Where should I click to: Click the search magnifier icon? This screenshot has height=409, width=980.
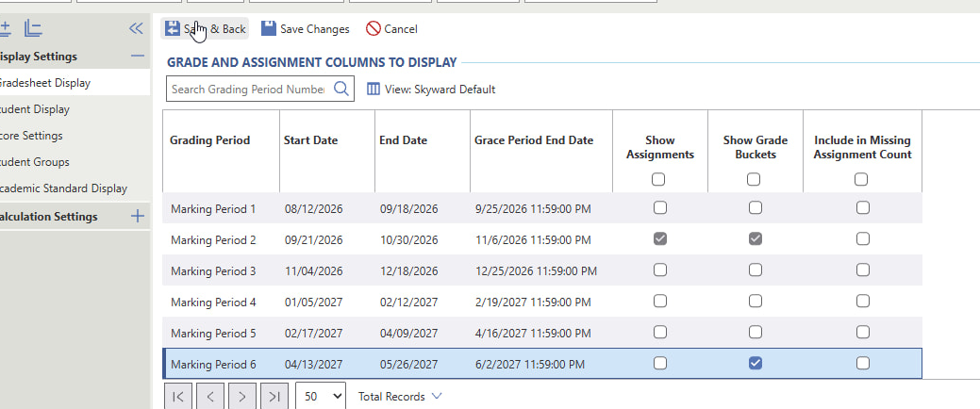click(x=341, y=89)
